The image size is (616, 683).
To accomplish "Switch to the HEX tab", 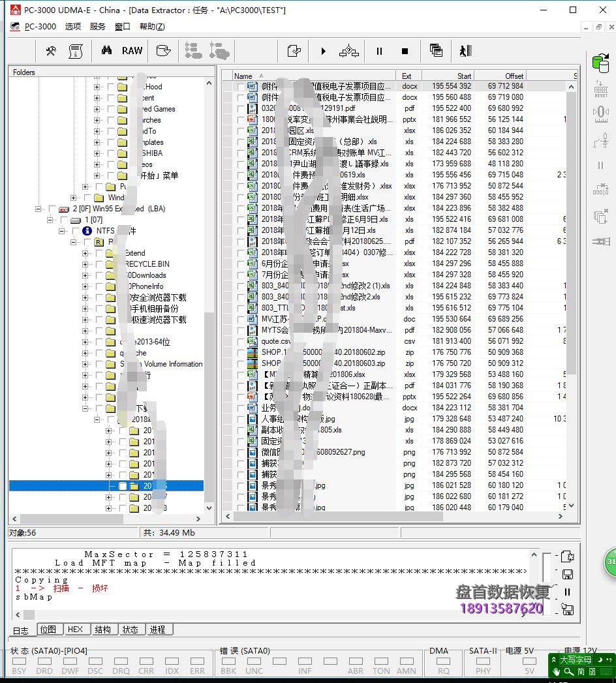I will coord(75,630).
